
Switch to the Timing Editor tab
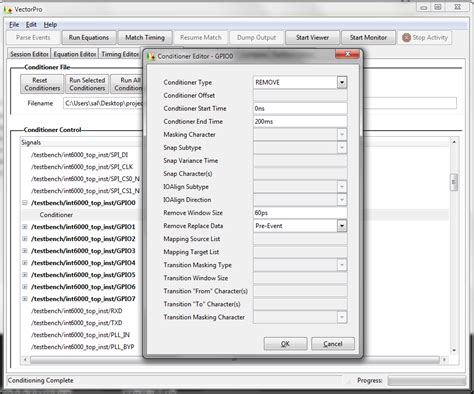point(120,54)
